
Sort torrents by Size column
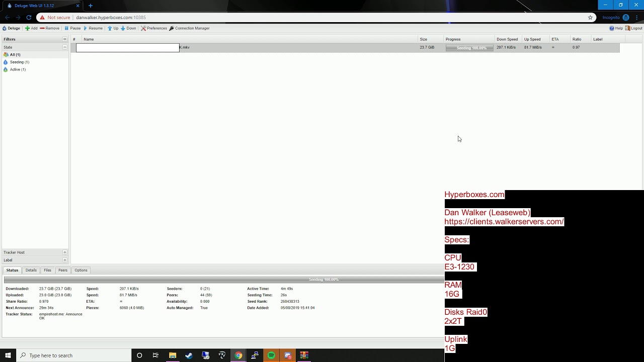430,39
